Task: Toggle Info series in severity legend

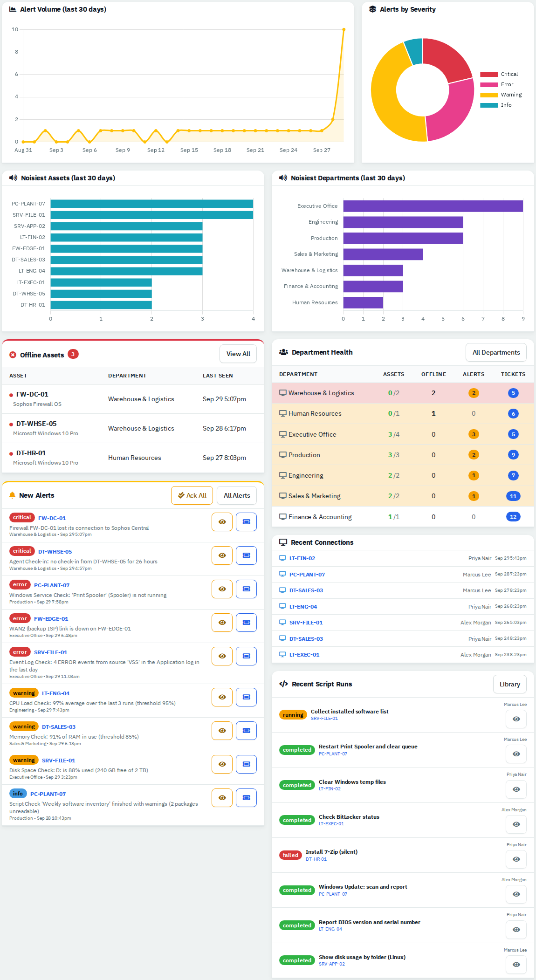Action: click(x=495, y=105)
